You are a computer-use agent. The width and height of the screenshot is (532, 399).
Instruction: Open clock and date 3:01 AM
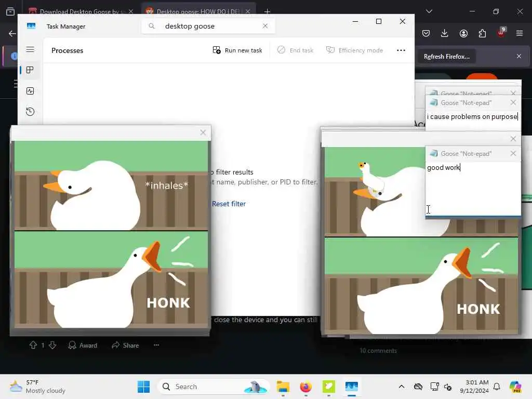(x=474, y=387)
